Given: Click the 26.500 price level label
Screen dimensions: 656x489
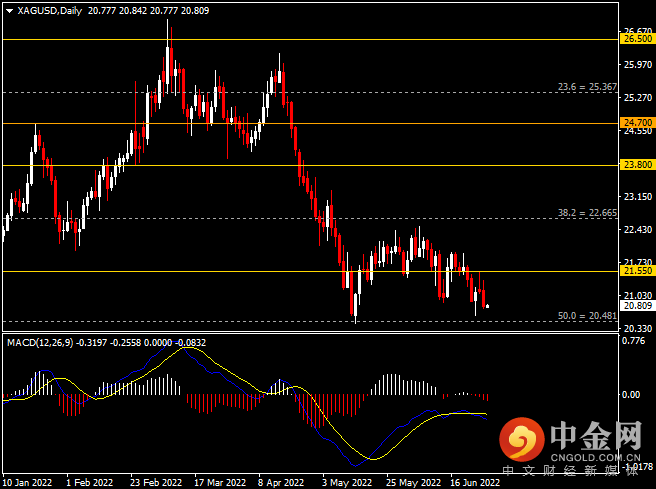Looking at the screenshot, I should pyautogui.click(x=638, y=39).
